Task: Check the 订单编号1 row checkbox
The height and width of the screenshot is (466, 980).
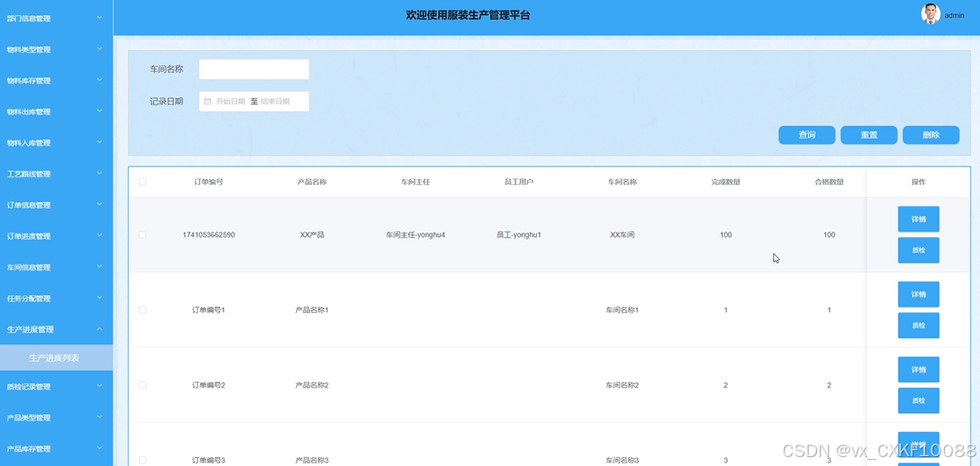Action: (142, 309)
